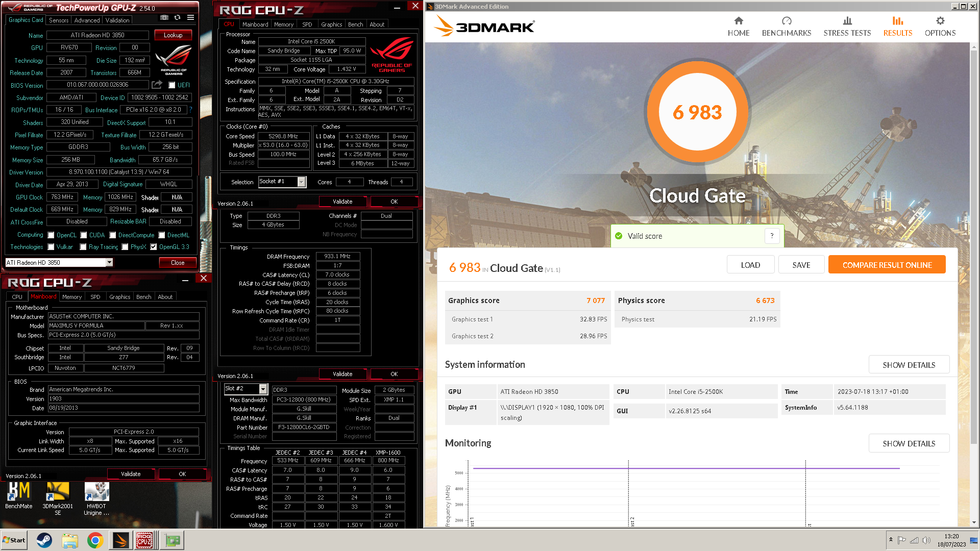
Task: Click the question mark beside Valid score
Action: [772, 236]
